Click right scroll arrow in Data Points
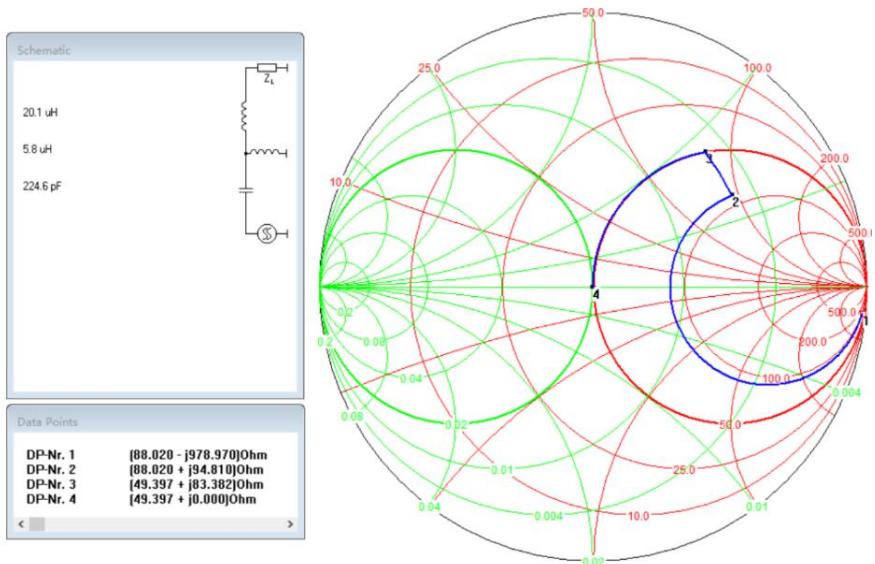Viewport: 875px width, 564px height. tap(291, 523)
